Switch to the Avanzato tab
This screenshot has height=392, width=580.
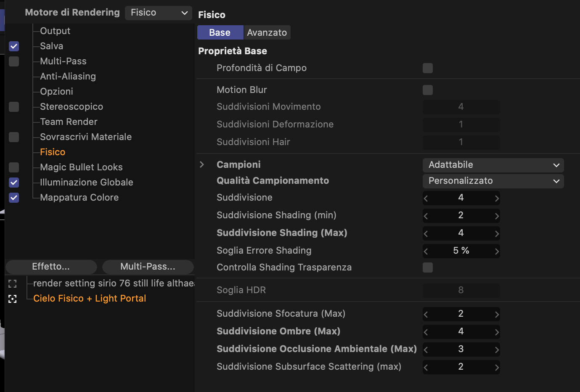click(267, 32)
